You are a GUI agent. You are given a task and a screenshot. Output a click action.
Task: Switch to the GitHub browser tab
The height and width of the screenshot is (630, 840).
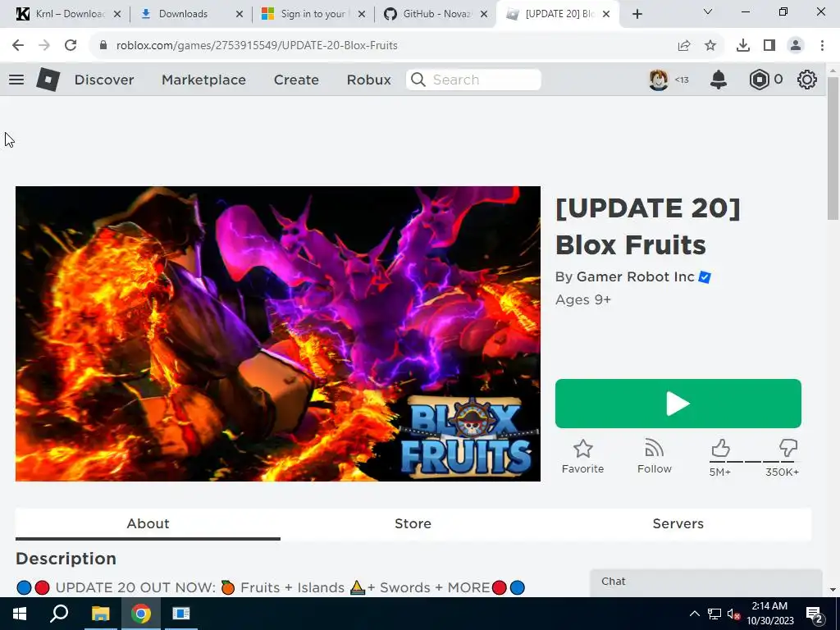click(436, 14)
